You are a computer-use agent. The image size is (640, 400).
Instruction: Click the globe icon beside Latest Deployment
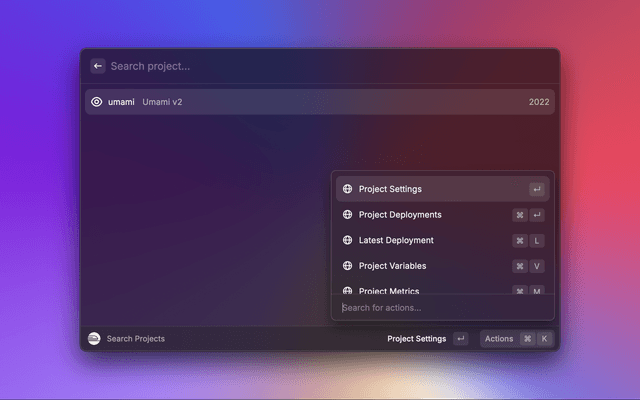pos(347,241)
